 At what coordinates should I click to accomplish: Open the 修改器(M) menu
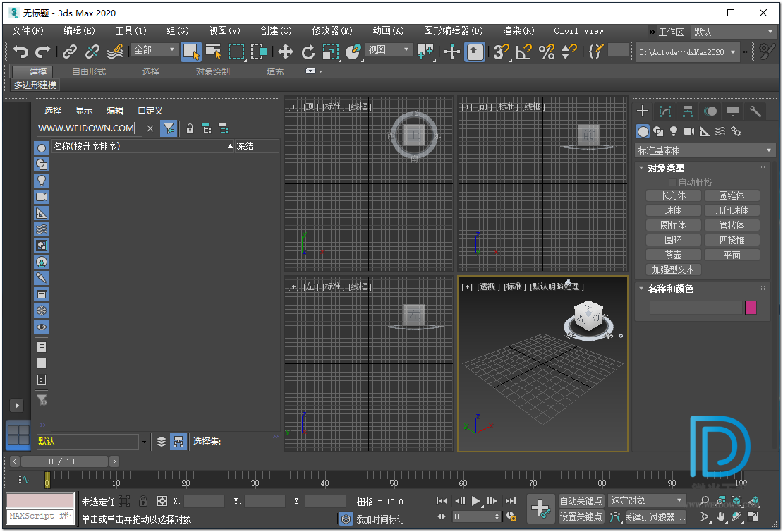(332, 30)
